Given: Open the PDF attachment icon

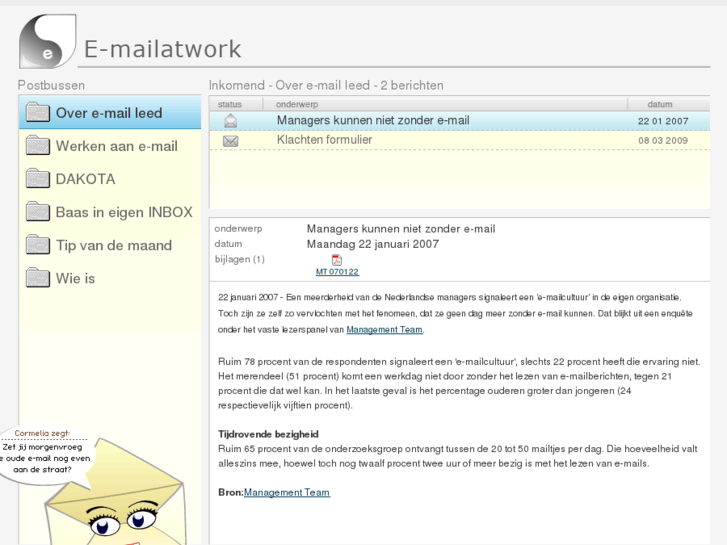Looking at the screenshot, I should 337,260.
